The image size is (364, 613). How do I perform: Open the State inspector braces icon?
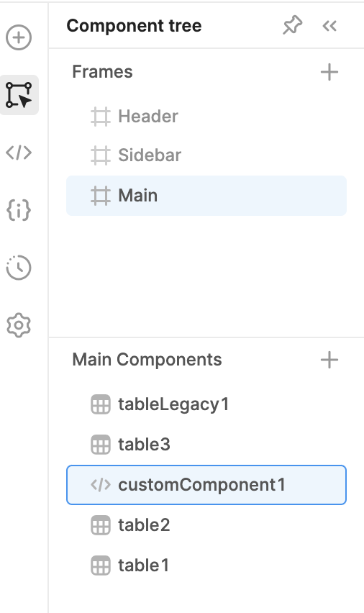[19, 210]
